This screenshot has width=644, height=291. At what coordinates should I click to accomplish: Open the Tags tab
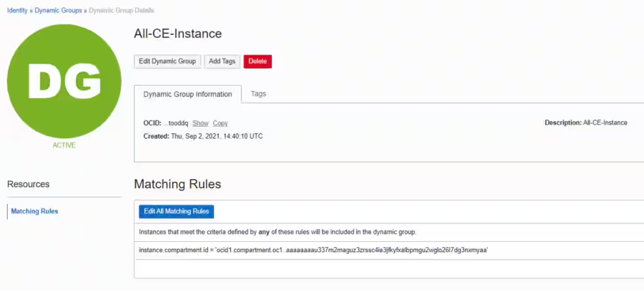[258, 94]
